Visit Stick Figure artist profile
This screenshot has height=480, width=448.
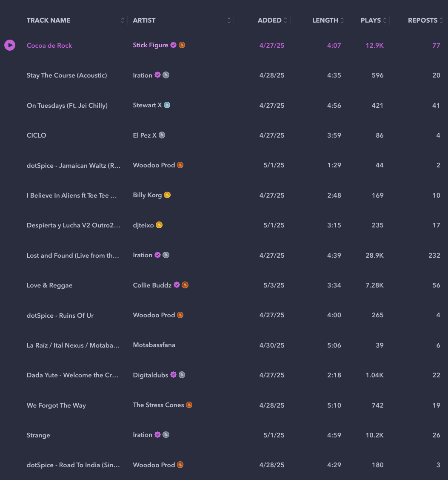point(151,45)
